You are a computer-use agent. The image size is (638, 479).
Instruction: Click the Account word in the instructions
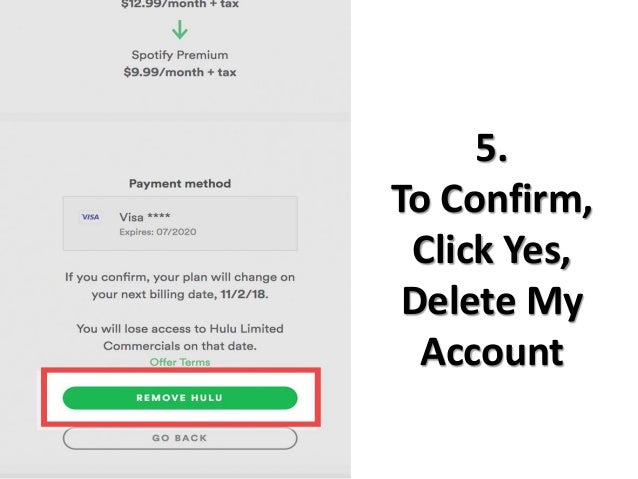tap(492, 352)
